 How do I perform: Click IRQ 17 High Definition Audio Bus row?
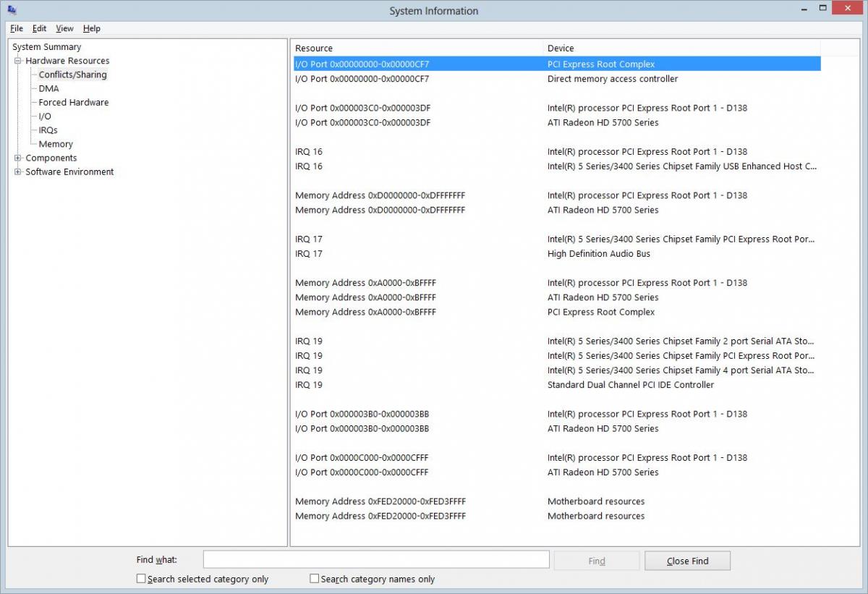[556, 254]
